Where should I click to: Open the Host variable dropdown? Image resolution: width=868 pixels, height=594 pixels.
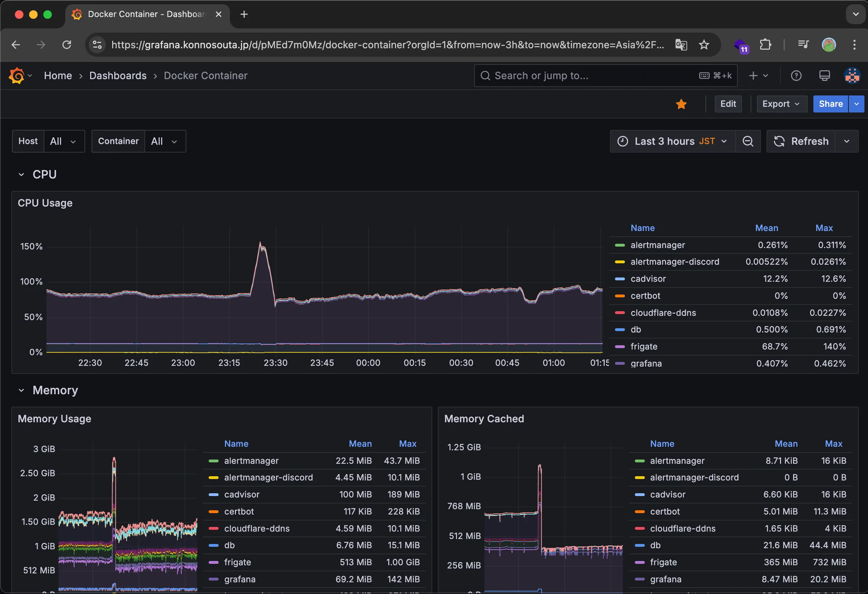64,141
